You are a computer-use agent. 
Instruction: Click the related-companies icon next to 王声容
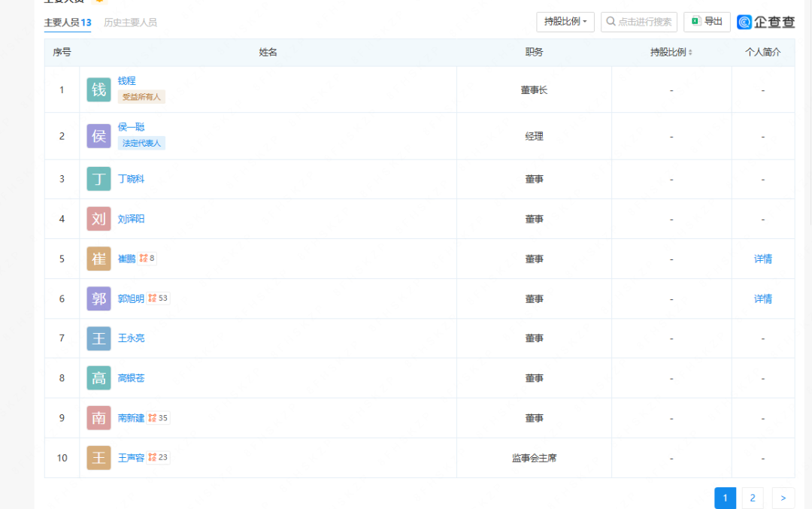pos(153,457)
